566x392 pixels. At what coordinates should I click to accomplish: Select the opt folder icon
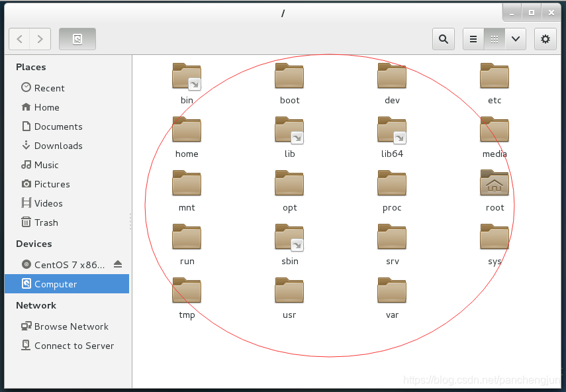(x=289, y=183)
